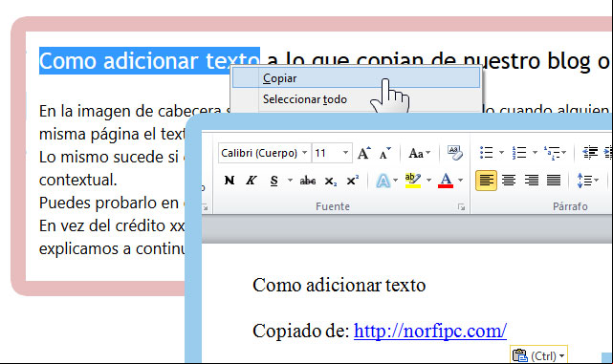The height and width of the screenshot is (364, 613).
Task: Click the pasted text Como adicionar texto in Word
Action: 339,285
